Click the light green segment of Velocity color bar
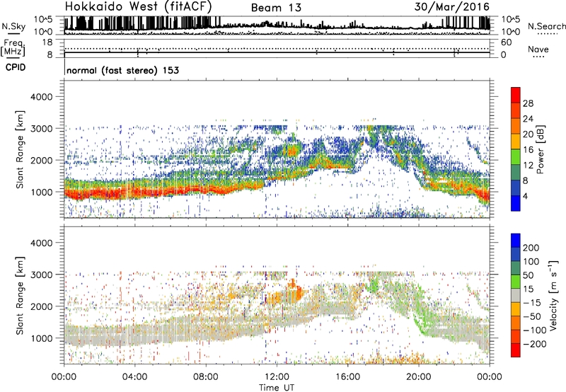 point(516,282)
